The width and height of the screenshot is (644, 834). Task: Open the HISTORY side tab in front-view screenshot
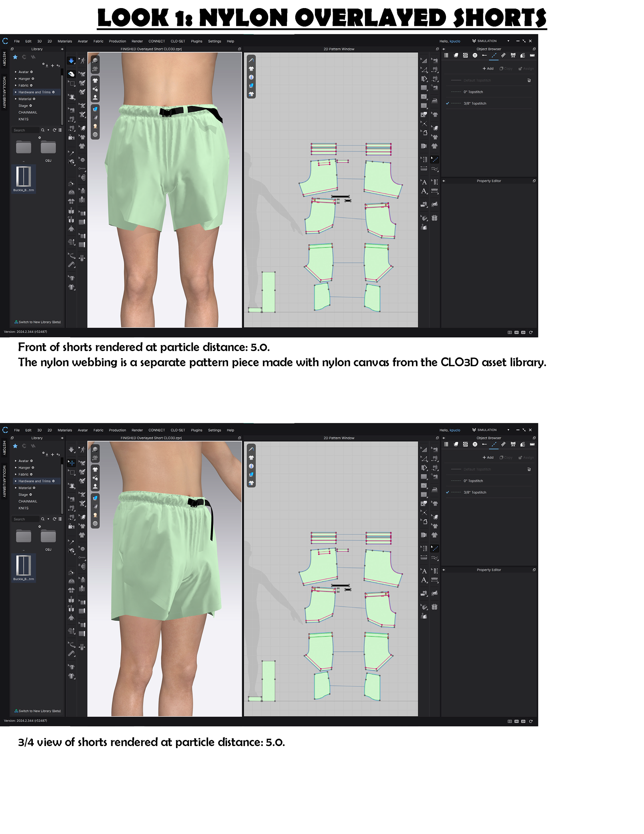(4, 59)
